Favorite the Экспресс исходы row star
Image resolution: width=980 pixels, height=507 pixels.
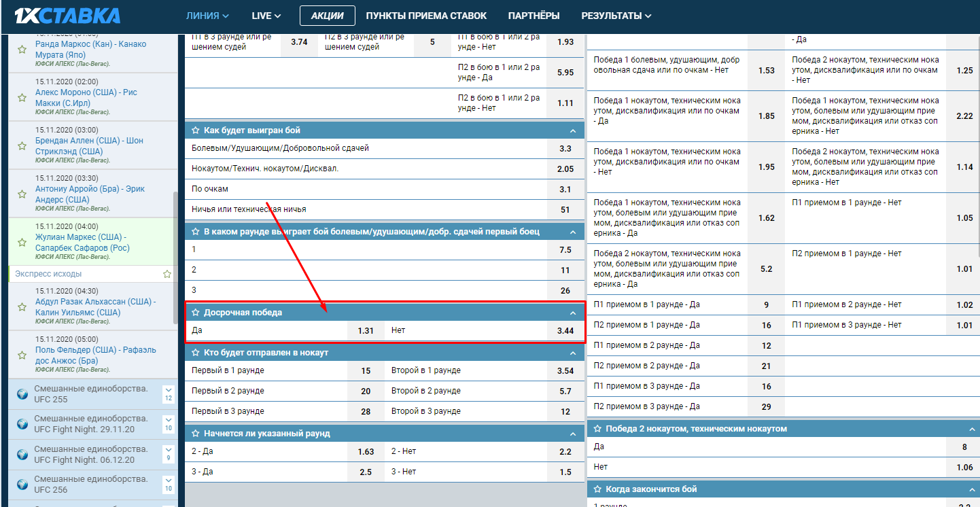click(x=167, y=274)
